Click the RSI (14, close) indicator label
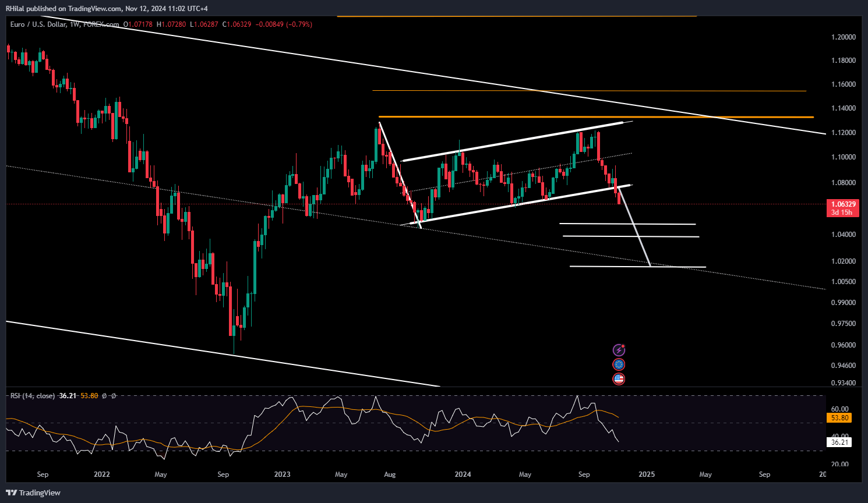Image resolution: width=868 pixels, height=503 pixels. tap(33, 396)
